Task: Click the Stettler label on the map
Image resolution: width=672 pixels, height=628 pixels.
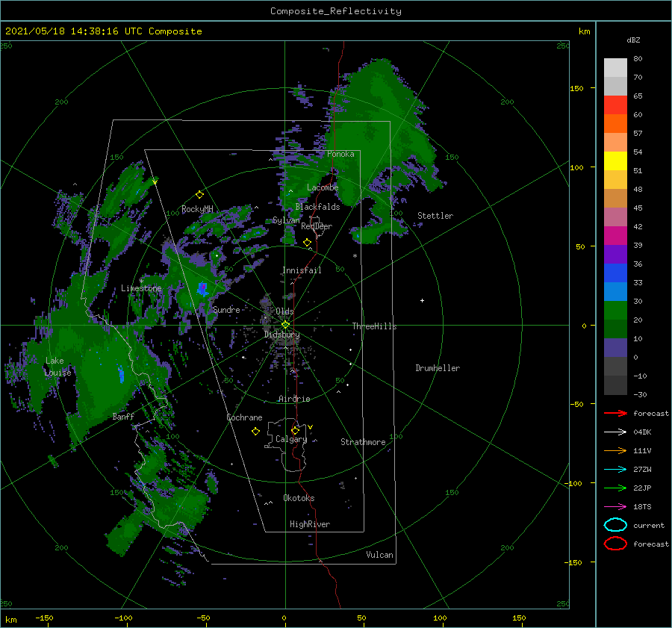Action: click(435, 216)
